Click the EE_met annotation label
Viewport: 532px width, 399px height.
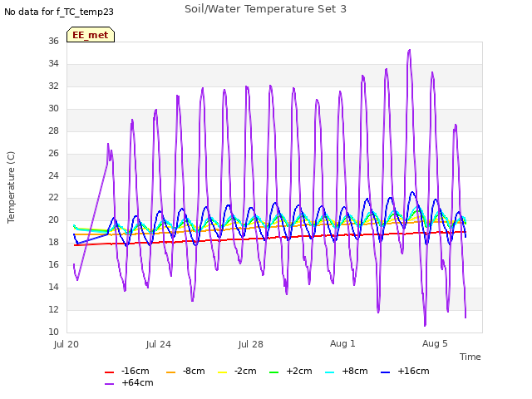(91, 35)
